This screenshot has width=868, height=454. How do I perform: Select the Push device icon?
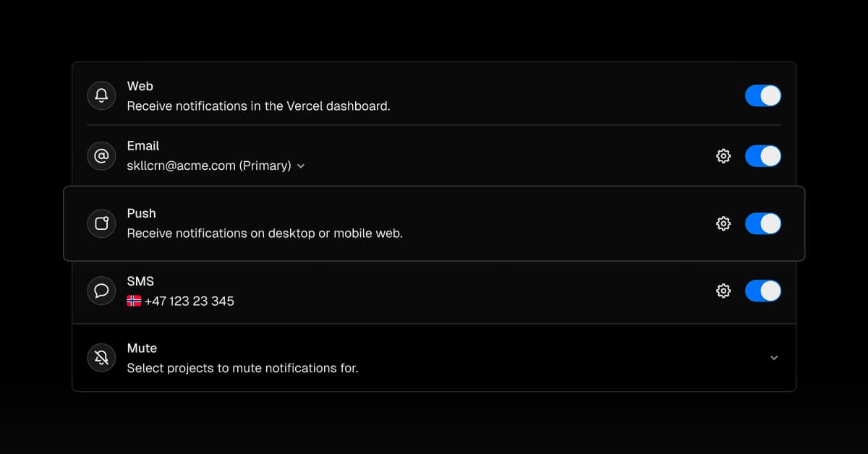[x=101, y=223]
